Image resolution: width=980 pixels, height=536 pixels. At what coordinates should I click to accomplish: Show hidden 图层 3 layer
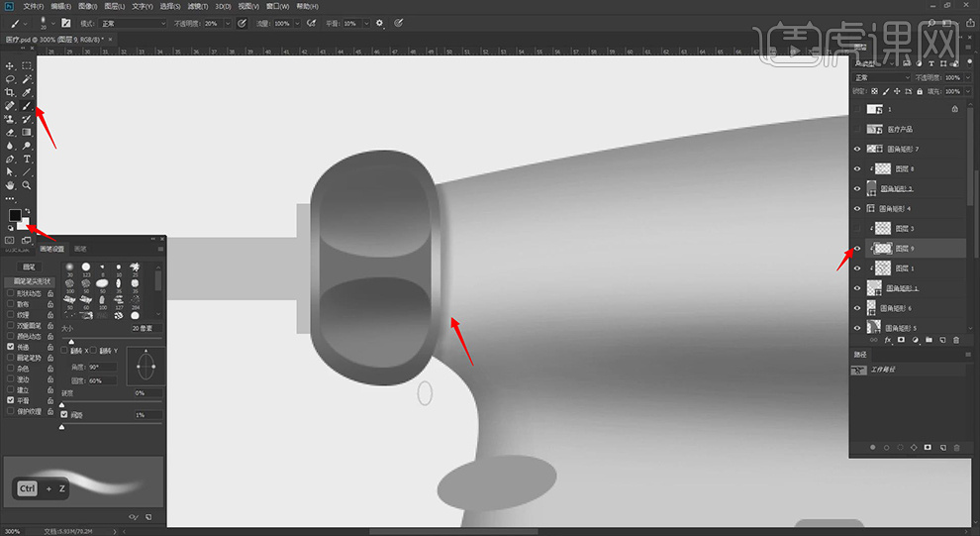(x=857, y=228)
